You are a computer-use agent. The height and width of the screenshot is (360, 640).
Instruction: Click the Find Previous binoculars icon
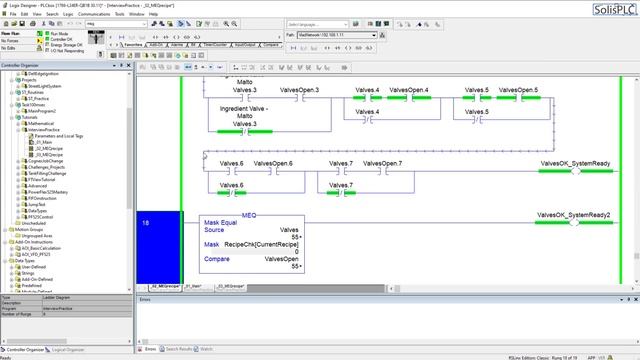pos(154,24)
